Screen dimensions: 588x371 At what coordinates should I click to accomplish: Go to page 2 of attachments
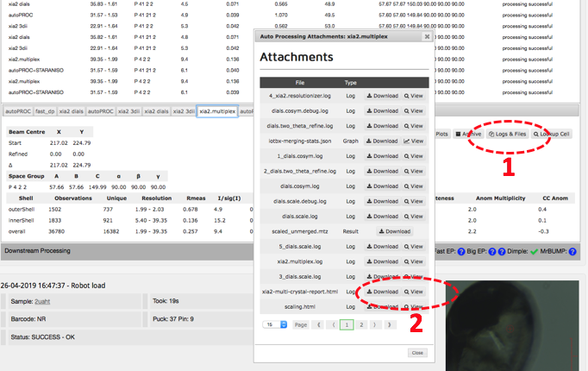[x=361, y=324]
